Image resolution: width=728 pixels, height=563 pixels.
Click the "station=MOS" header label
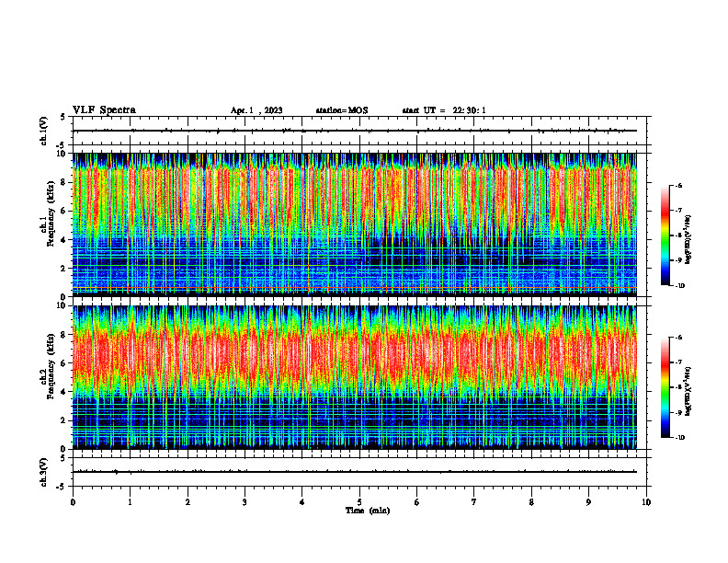point(342,110)
